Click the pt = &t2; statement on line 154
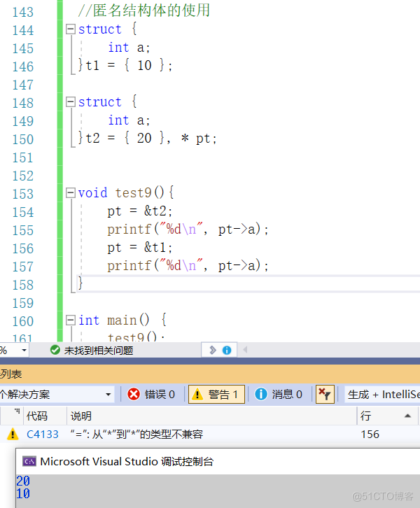Image resolution: width=420 pixels, height=508 pixels. (x=140, y=211)
